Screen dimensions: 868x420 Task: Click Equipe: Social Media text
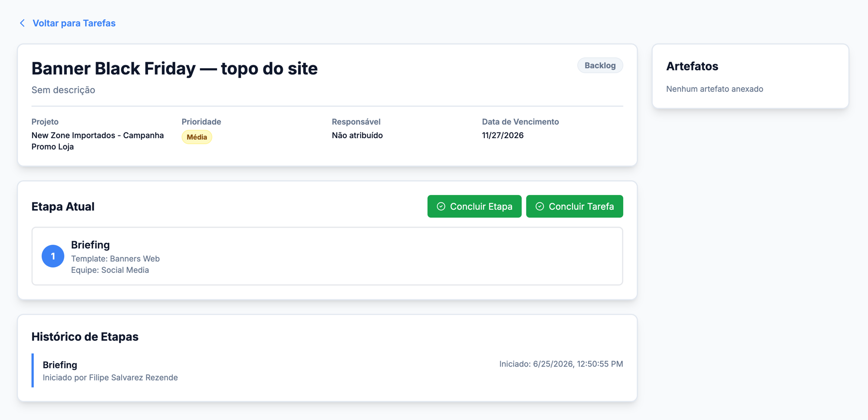click(110, 270)
